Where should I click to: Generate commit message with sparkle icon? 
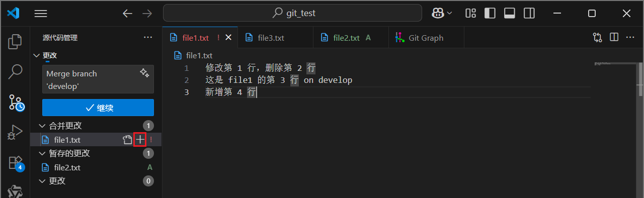[x=144, y=73]
